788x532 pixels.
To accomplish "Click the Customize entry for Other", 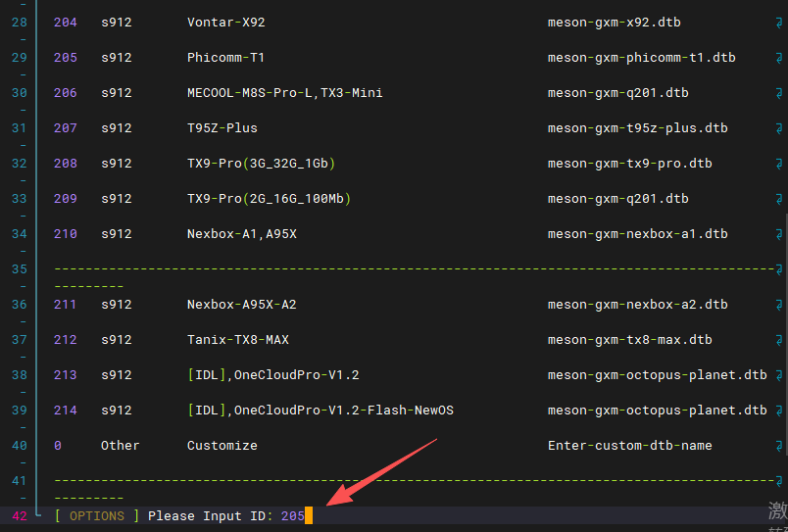I will point(222,446).
